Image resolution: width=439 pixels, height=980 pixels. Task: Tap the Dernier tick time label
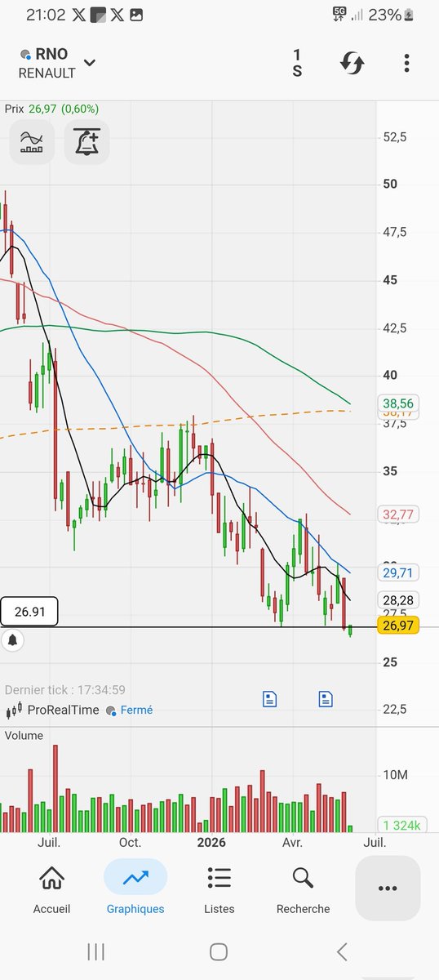65,690
